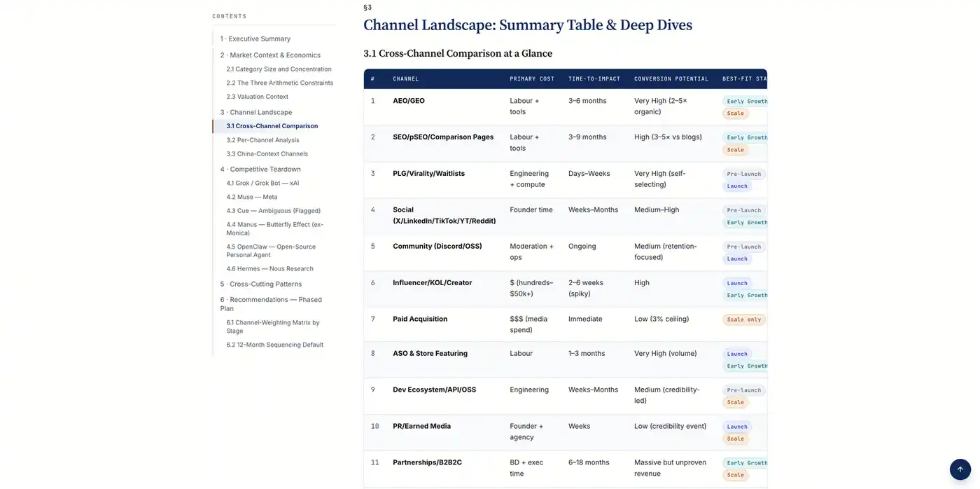Screen dimensions: 980x489
Task: Click "Moderation + ops" cost cell
Action: [x=531, y=252]
